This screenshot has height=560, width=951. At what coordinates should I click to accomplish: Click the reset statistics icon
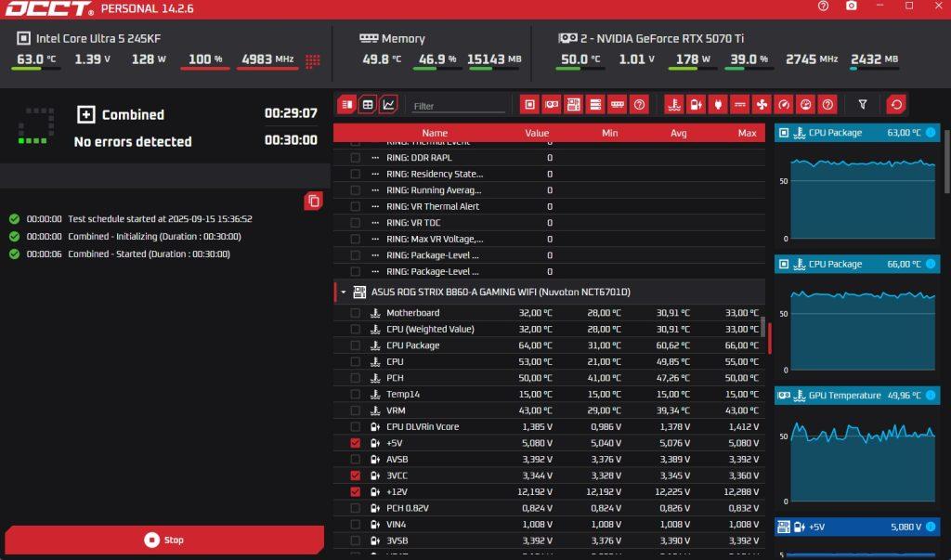pyautogui.click(x=896, y=105)
